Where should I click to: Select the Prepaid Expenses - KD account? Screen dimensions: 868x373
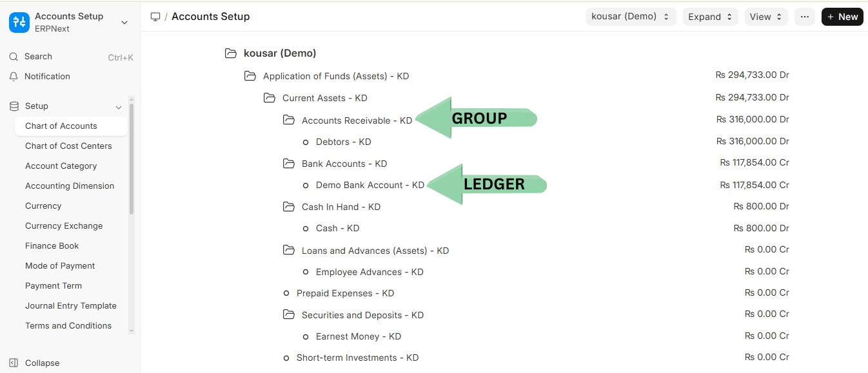tap(345, 293)
